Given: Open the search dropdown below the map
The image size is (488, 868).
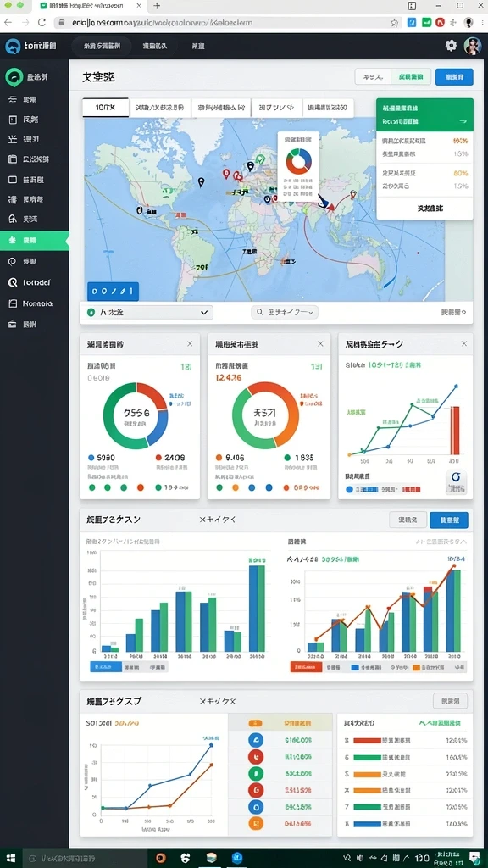Looking at the screenshot, I should (285, 312).
